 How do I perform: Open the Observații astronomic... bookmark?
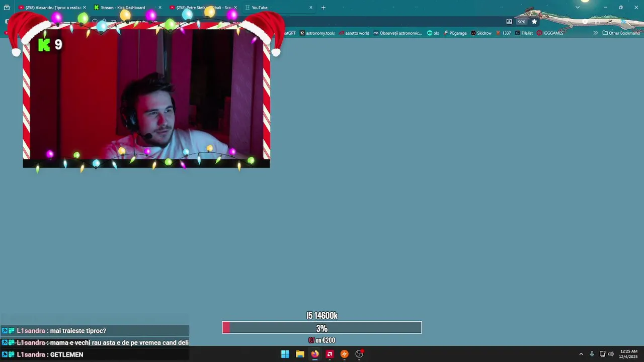(x=397, y=33)
